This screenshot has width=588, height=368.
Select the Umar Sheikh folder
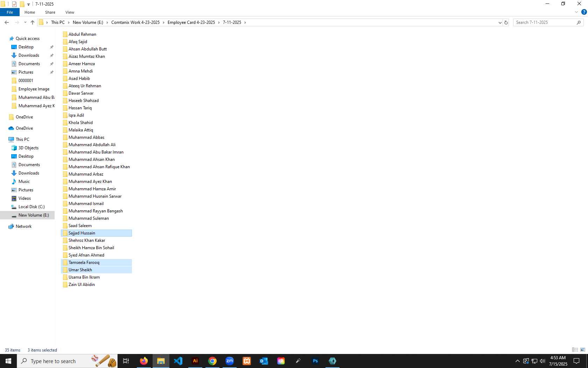coord(97,270)
